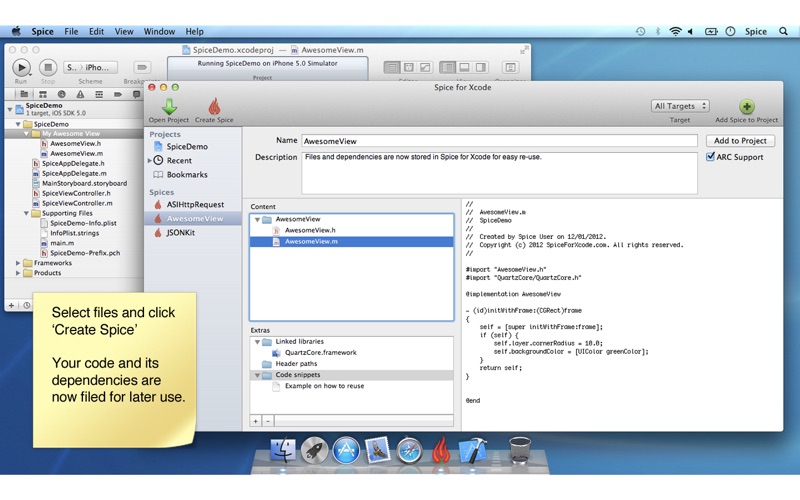This screenshot has height=500, width=800.
Task: Select the JSONKit spice
Action: point(181,233)
